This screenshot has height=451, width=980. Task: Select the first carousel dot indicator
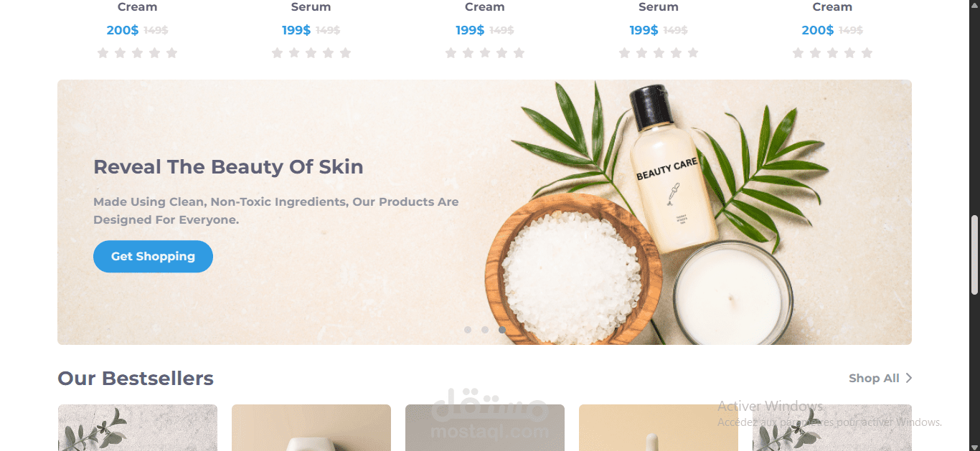point(468,330)
